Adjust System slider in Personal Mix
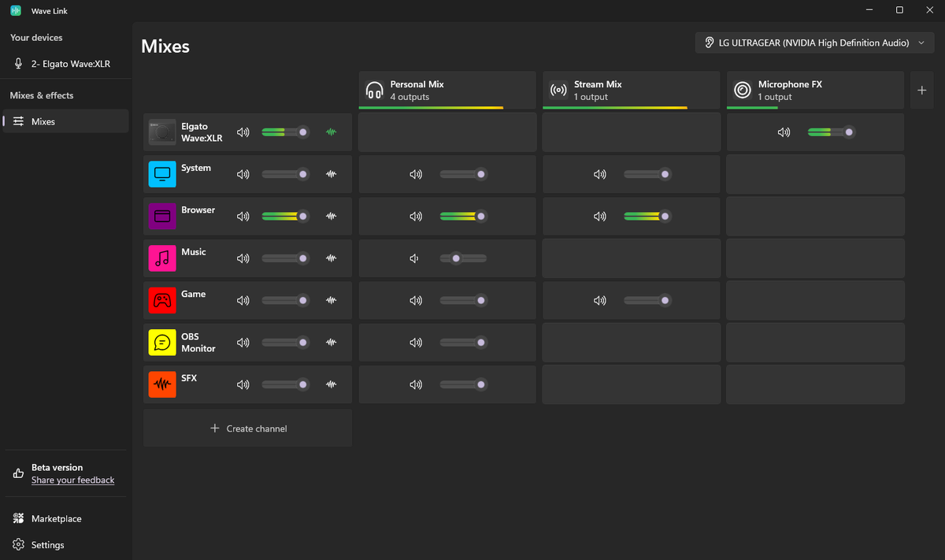945x560 pixels. click(x=463, y=174)
